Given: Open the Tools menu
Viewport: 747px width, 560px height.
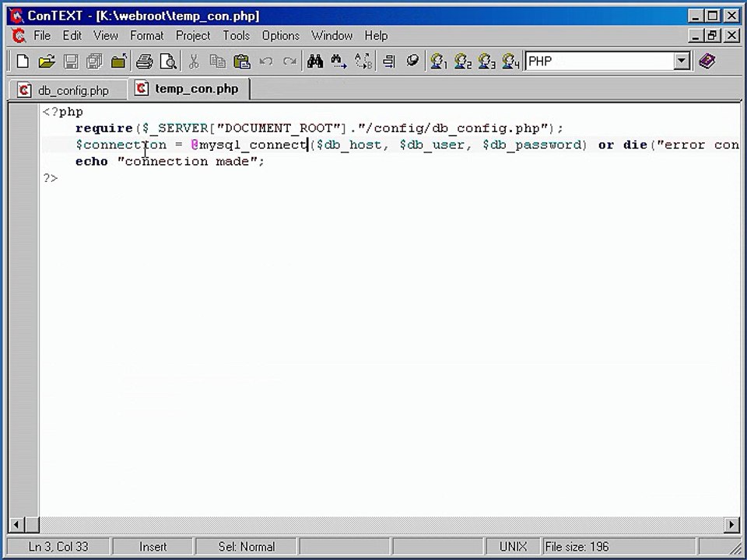Looking at the screenshot, I should (x=237, y=36).
